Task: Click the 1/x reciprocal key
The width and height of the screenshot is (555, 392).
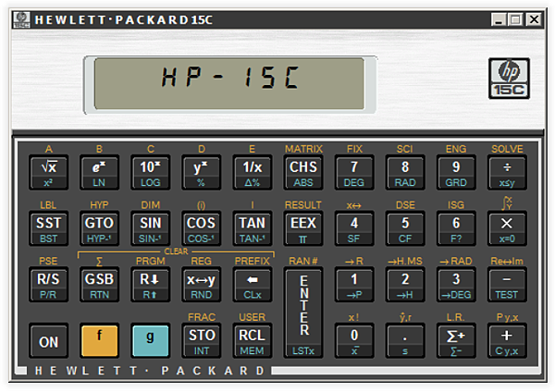Action: 252,173
